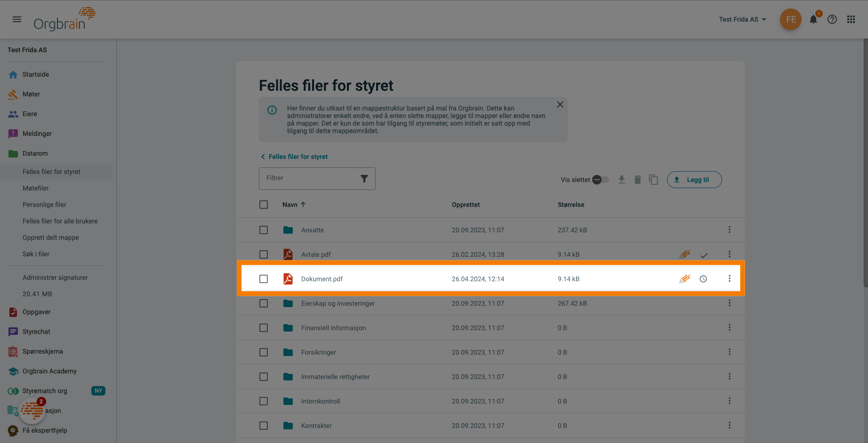Open the apps grid icon

[851, 19]
